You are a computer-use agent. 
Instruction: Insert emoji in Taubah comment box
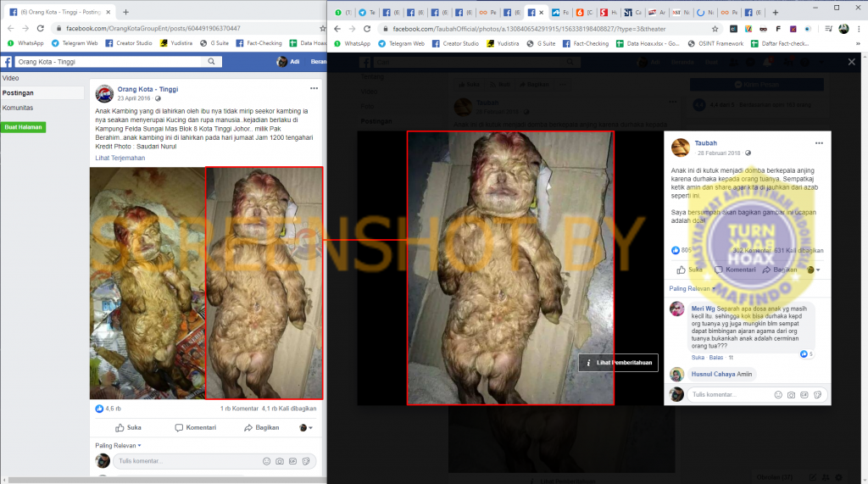click(x=778, y=395)
